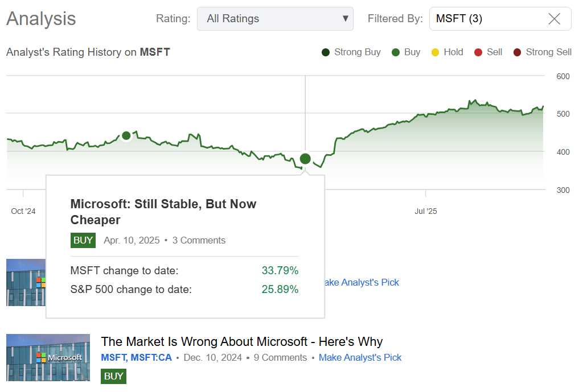This screenshot has width=583, height=392.
Task: Toggle Strong Buy ratings visibility
Action: pyautogui.click(x=325, y=52)
